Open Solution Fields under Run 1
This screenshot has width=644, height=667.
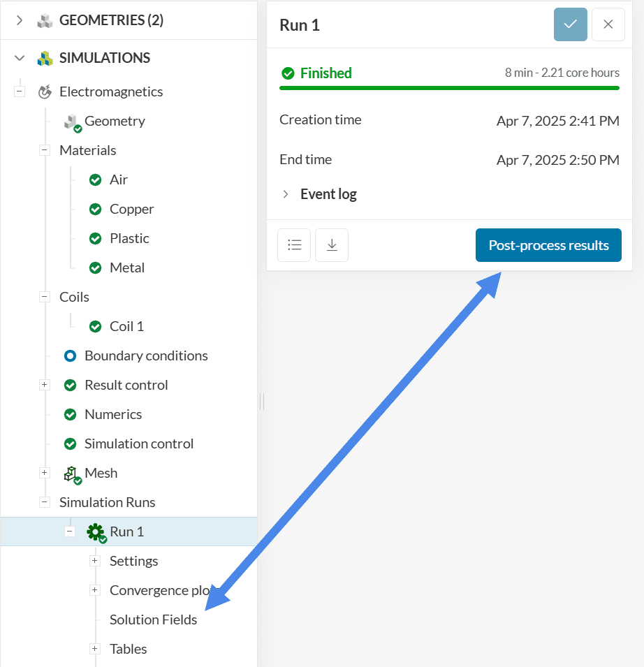click(153, 620)
